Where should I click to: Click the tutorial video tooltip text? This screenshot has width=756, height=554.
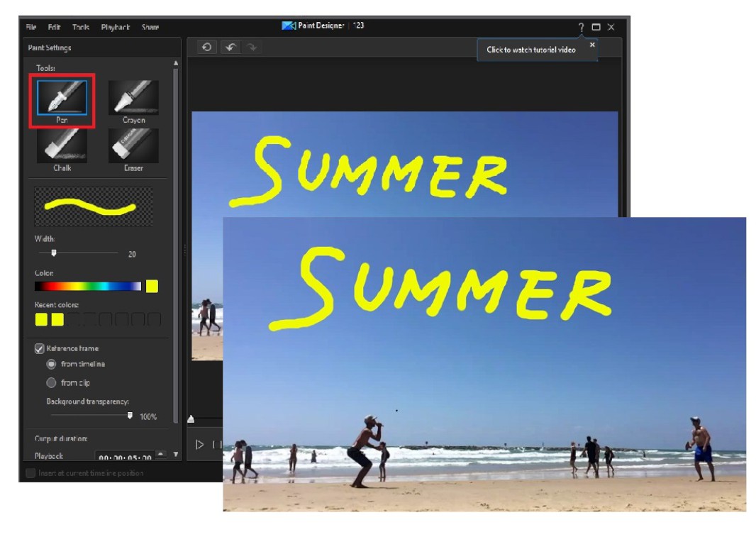pyautogui.click(x=530, y=50)
